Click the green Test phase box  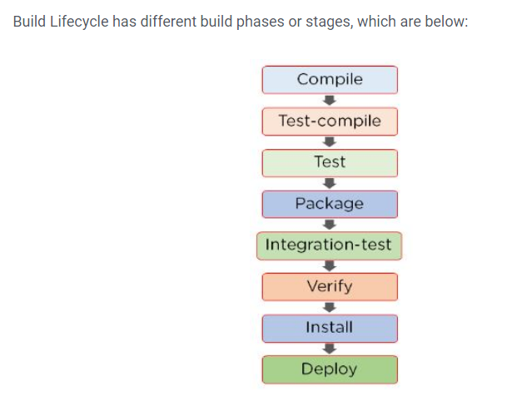point(330,162)
